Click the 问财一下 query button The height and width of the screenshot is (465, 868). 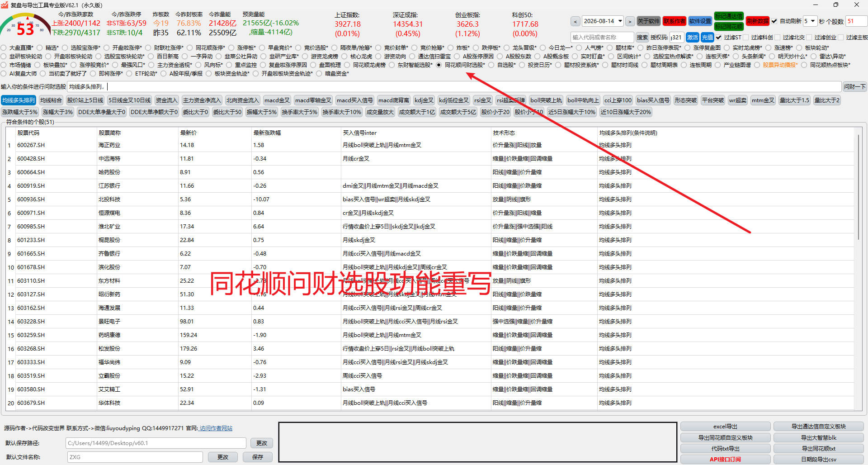(x=855, y=87)
